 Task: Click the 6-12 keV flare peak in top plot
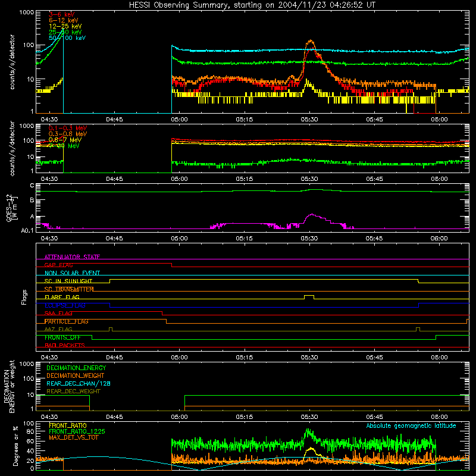pyautogui.click(x=310, y=41)
